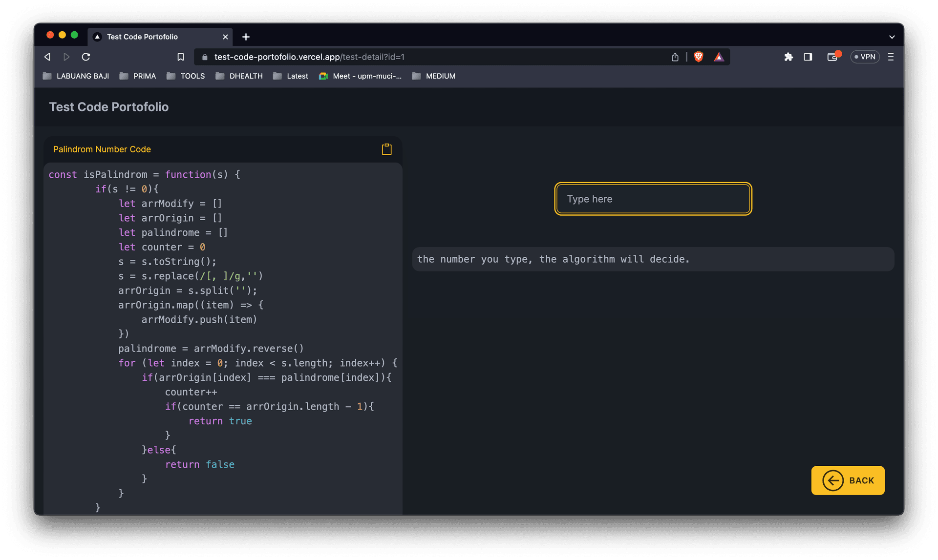
Task: Click the 'return false' line
Action: 200,464
